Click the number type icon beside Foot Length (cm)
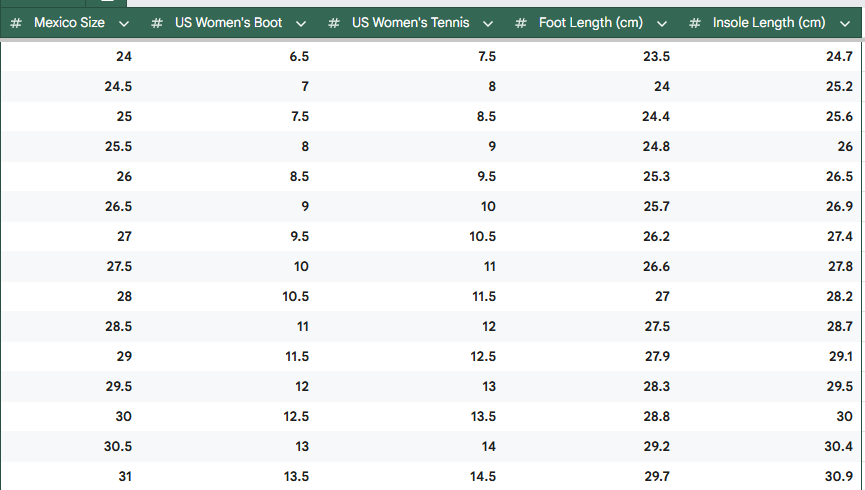Viewport: 865px width, 490px height. pos(521,23)
